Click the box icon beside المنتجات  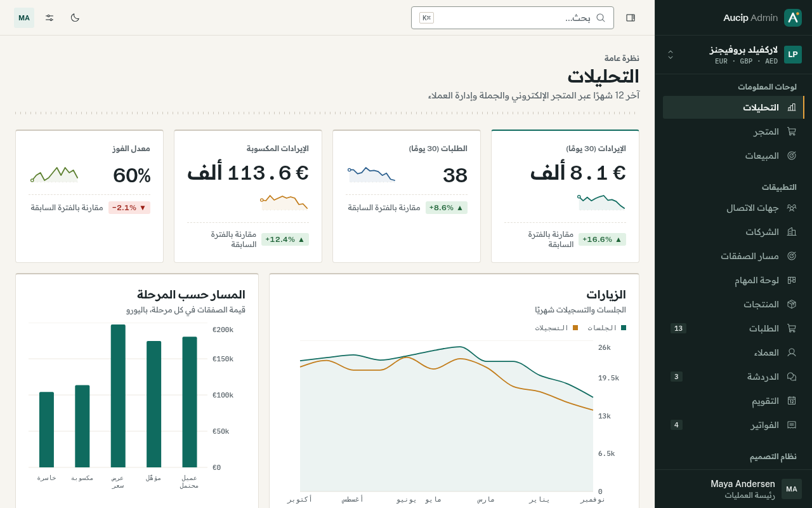(x=792, y=304)
